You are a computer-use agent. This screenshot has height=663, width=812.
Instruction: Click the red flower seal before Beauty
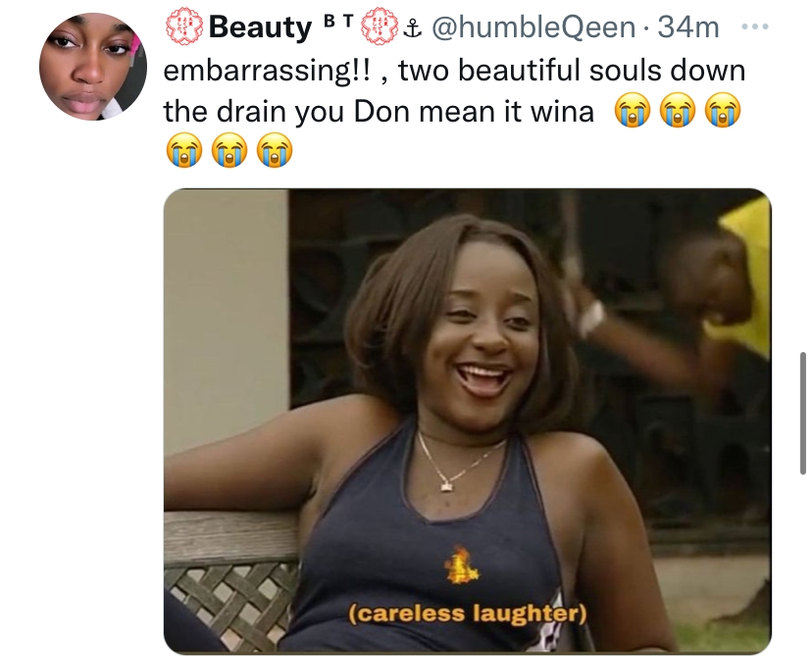[x=184, y=25]
